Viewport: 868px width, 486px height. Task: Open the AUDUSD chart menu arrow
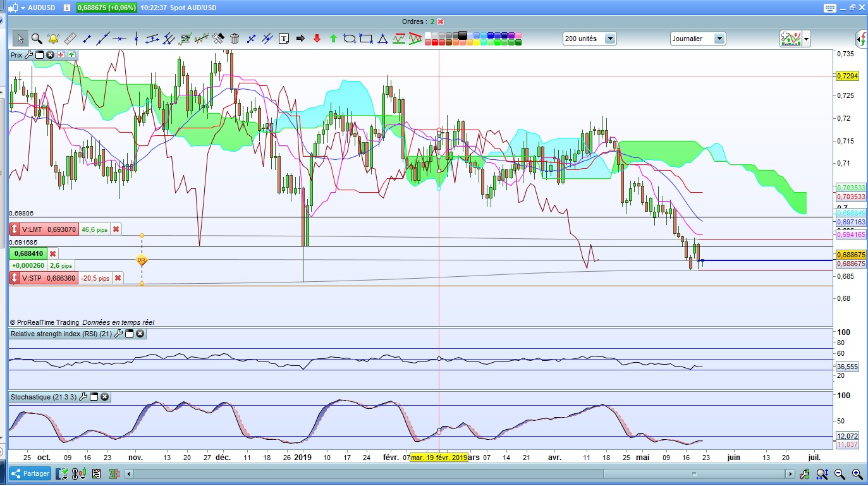pos(23,8)
